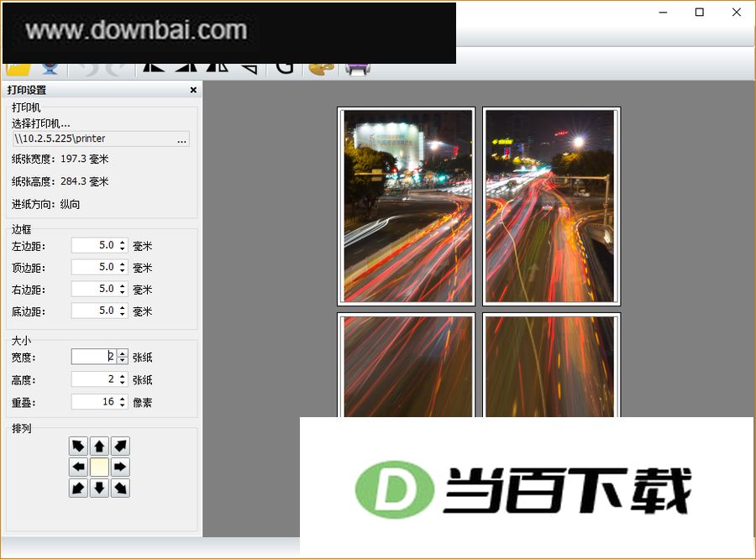Increase 宽度 sheet count with up arrow

point(123,353)
